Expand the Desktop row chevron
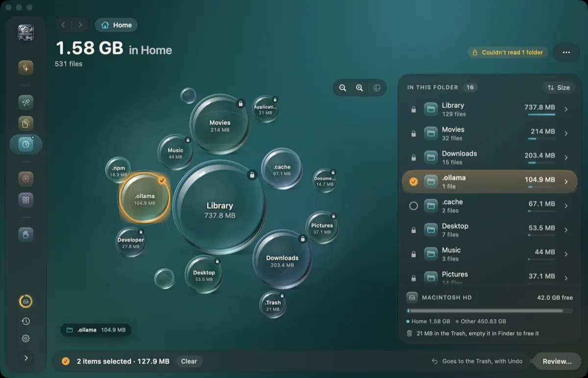The image size is (588, 378). point(566,230)
